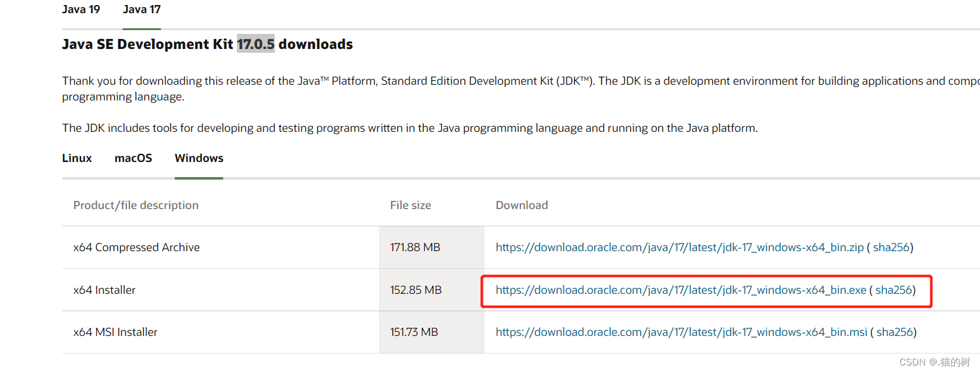This screenshot has height=373, width=980.
Task: Click the Download column header
Action: click(522, 205)
